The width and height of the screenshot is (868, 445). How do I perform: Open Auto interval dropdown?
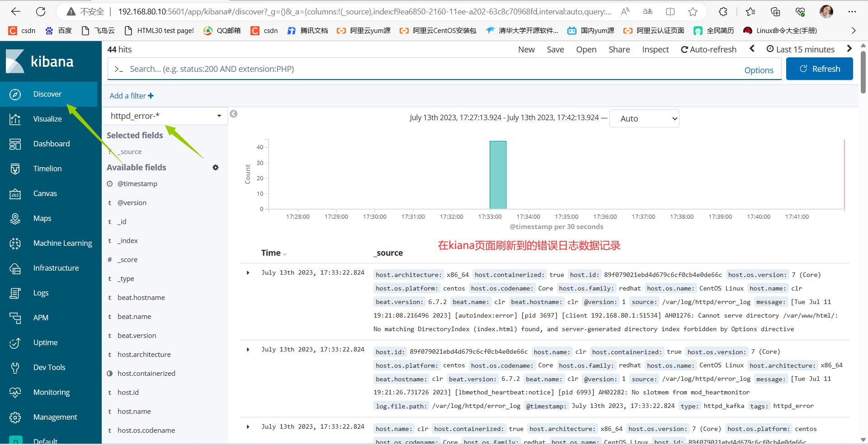pos(644,118)
